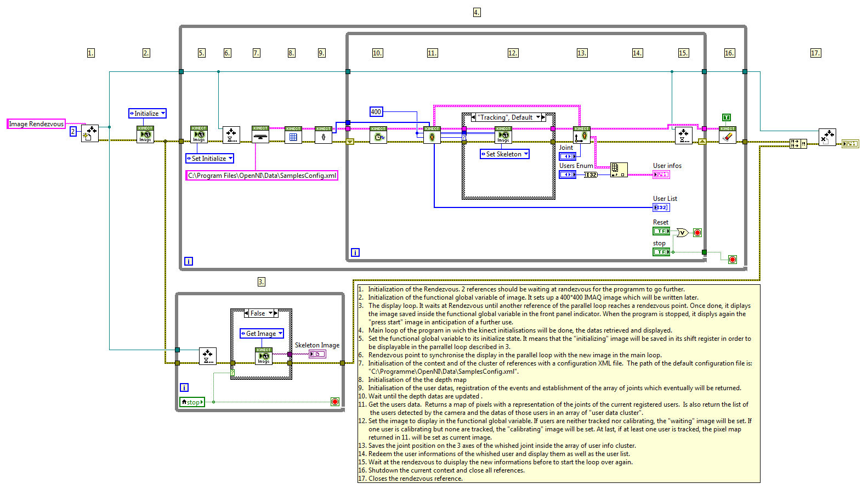Click the Skeleton Image indicator terminal
Viewport: 868px width, 489px height.
(317, 355)
